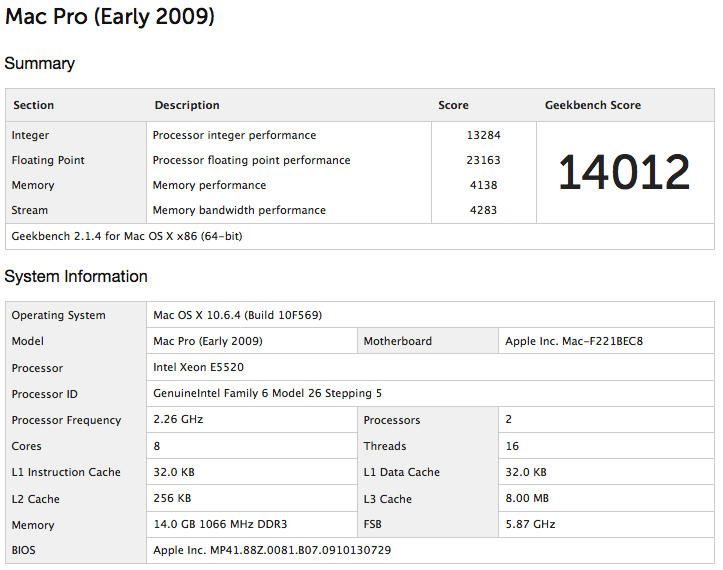Select the memory score 4138

[x=483, y=185]
